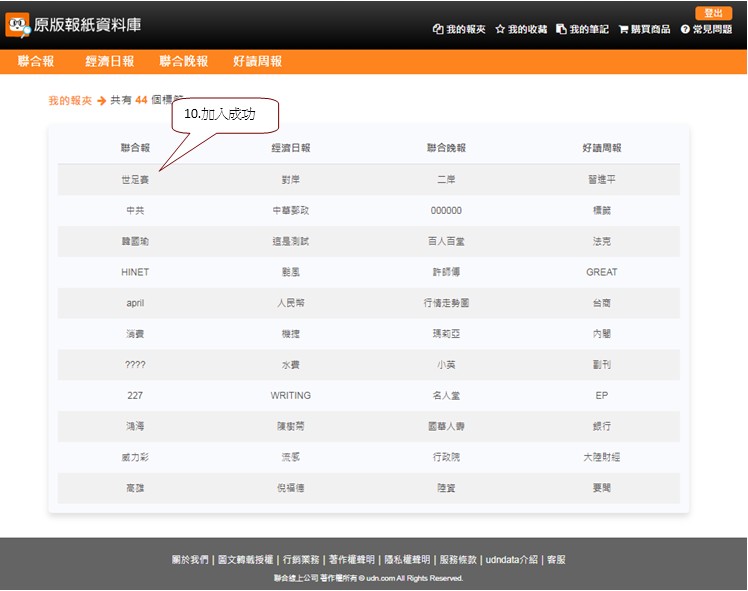
Task: Open the 副刊 tag
Action: click(602, 364)
